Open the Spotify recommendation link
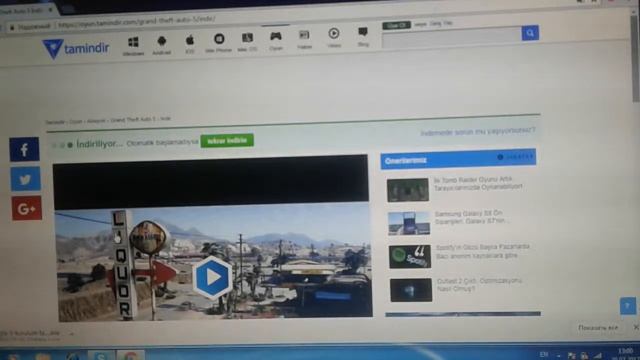Screen dimensions: 640x360 click(x=482, y=251)
